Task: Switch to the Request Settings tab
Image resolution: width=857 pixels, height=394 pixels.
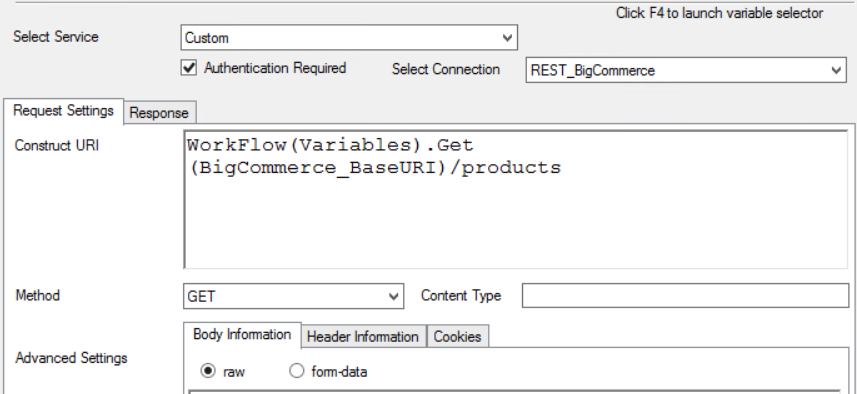Action: [63, 111]
